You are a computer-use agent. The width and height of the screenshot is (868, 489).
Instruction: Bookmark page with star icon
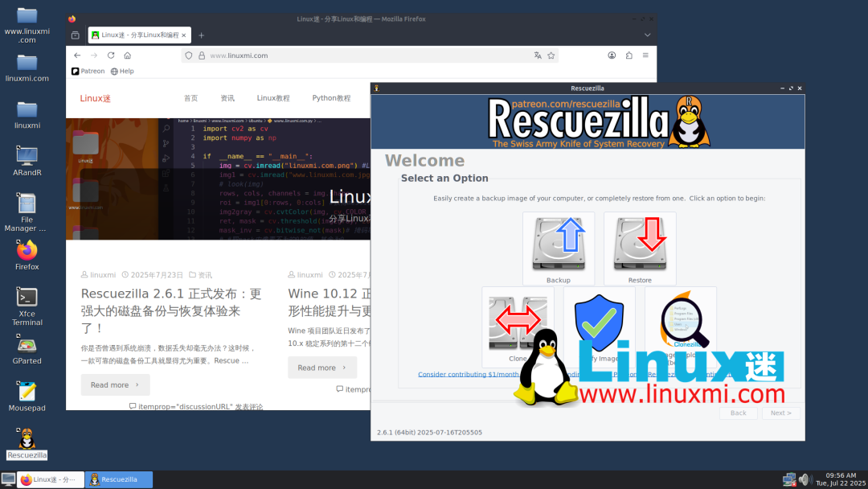click(x=551, y=55)
